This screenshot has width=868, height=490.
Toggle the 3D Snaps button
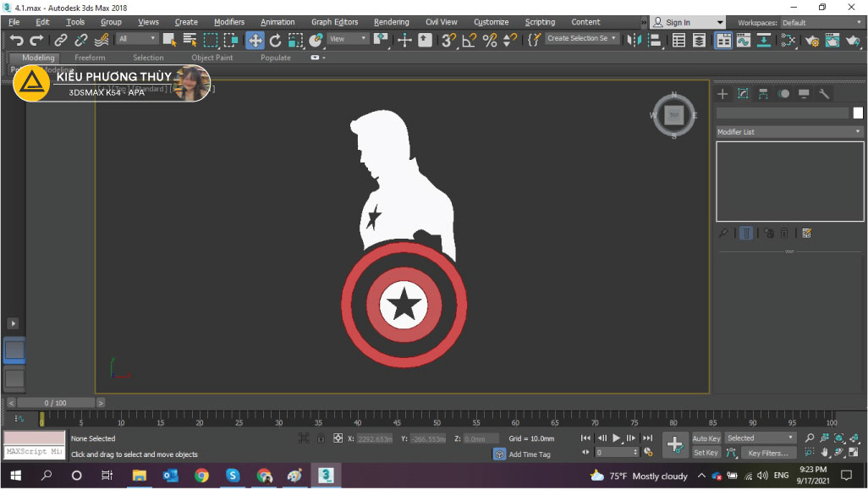[448, 40]
